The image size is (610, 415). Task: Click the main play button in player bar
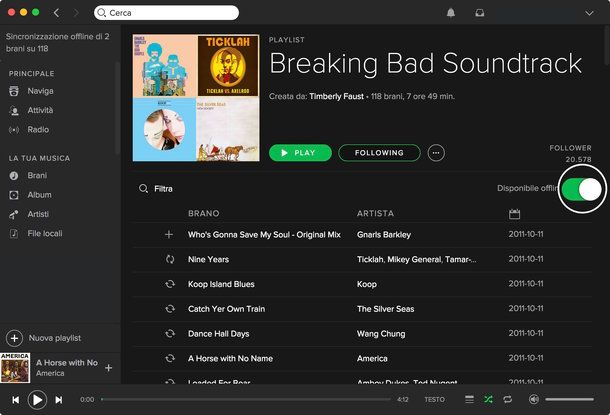coord(37,400)
